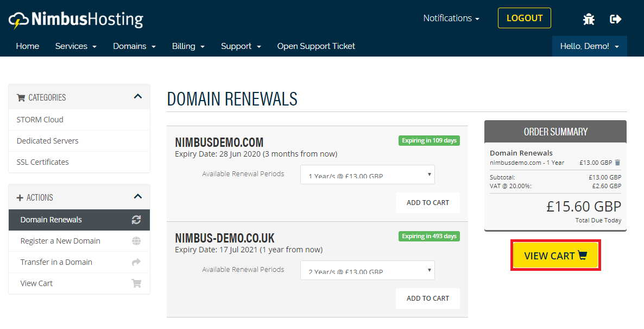This screenshot has height=329, width=644.
Task: Click the NIMBUS-DEMO.CO.UK domain heading
Action: click(225, 238)
